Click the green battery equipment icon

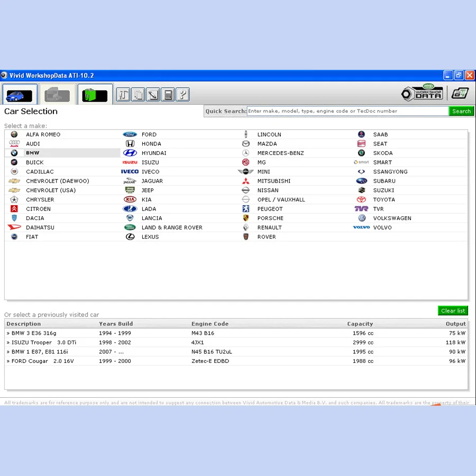coord(94,94)
